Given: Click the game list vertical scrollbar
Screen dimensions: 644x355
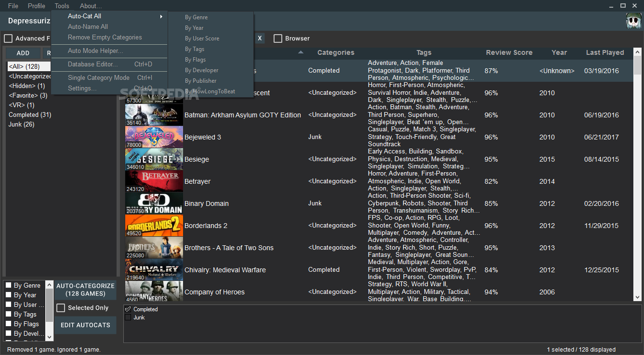Looking at the screenshot, I should tap(637, 175).
